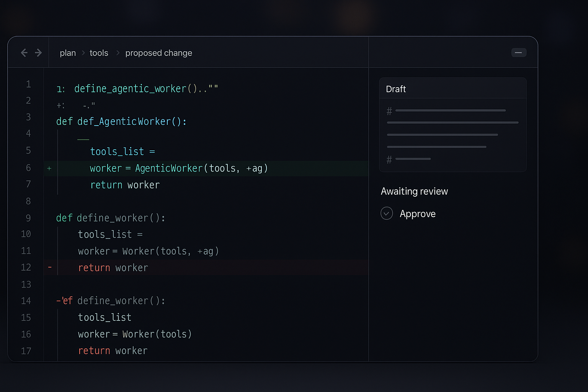Click the back navigation arrow

pos(24,53)
